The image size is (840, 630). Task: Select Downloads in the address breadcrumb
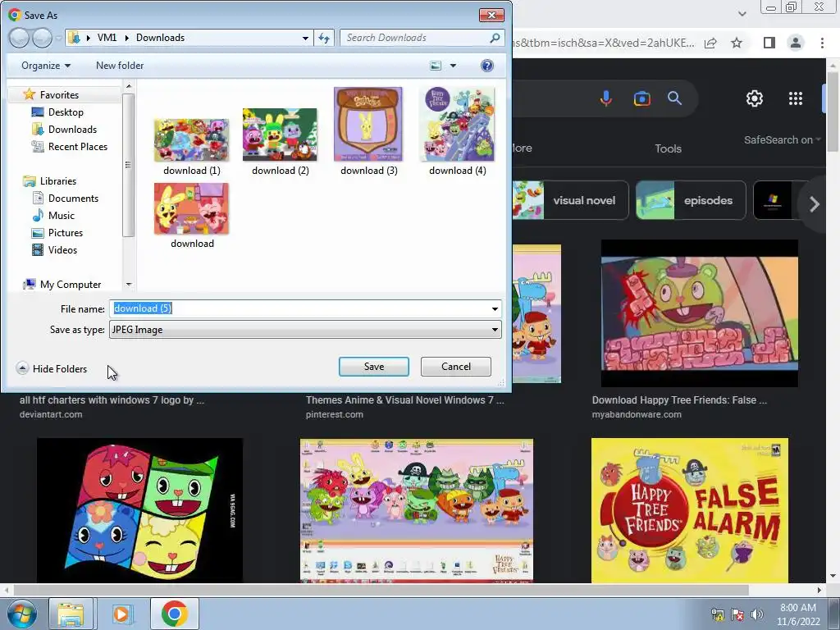pos(160,38)
